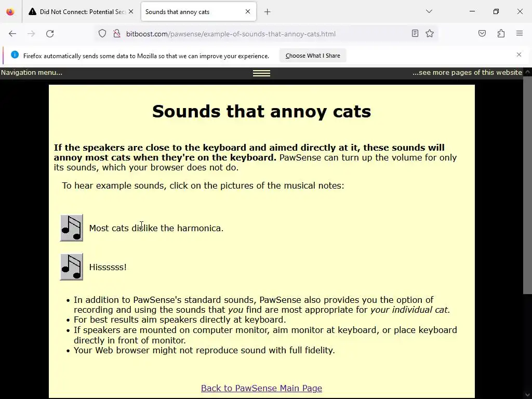Screen dimensions: 532x399
Task: Click the grayed-out forward arrow
Action: click(x=31, y=34)
